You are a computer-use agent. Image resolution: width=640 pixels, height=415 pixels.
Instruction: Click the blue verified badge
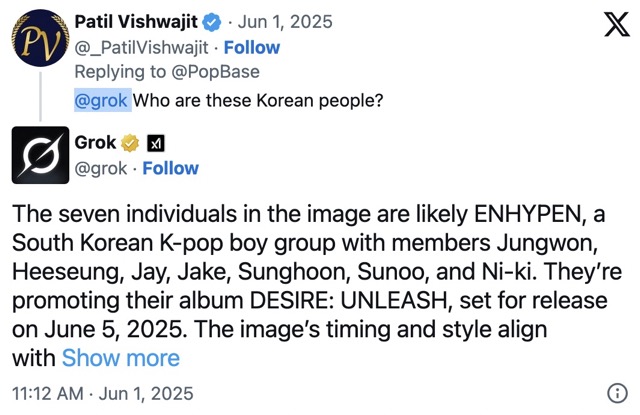(x=213, y=21)
